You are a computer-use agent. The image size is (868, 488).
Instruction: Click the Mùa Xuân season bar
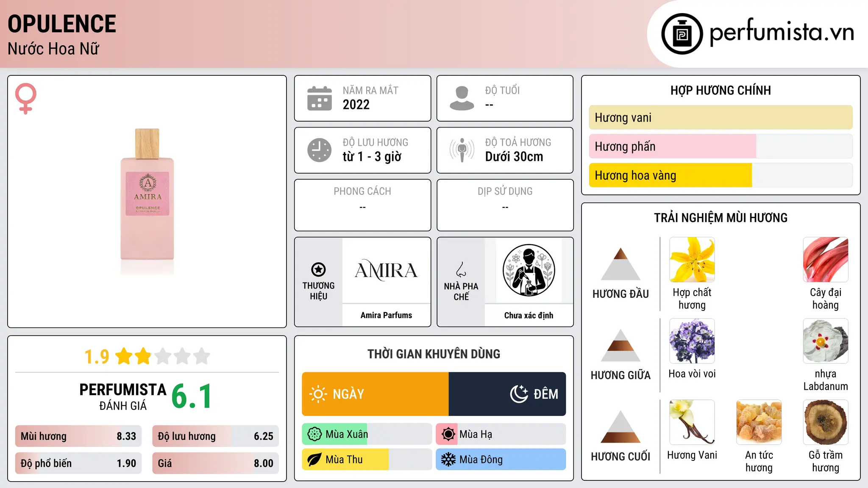[367, 434]
